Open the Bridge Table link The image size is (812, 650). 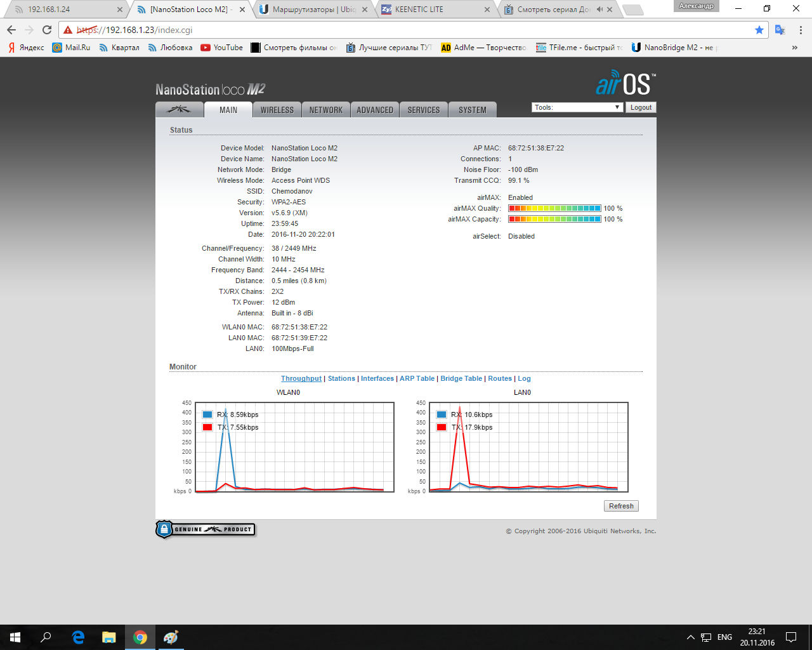[461, 378]
